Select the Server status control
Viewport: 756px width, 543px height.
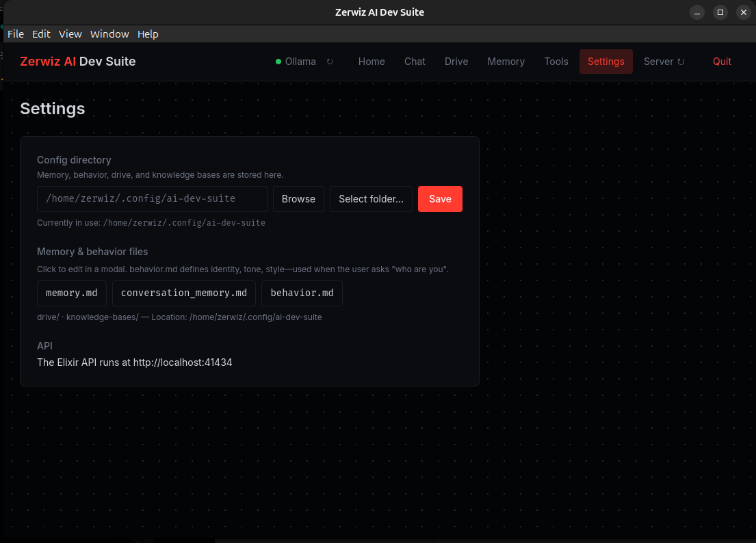tap(658, 62)
